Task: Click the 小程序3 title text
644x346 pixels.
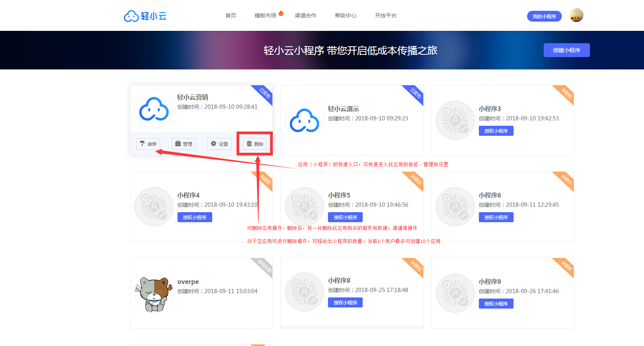Action: [x=490, y=109]
